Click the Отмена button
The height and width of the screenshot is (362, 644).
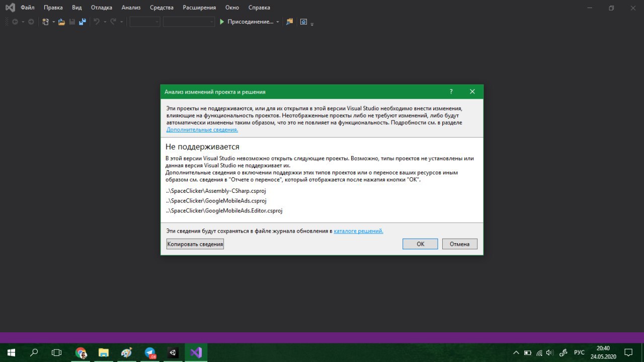(x=460, y=244)
